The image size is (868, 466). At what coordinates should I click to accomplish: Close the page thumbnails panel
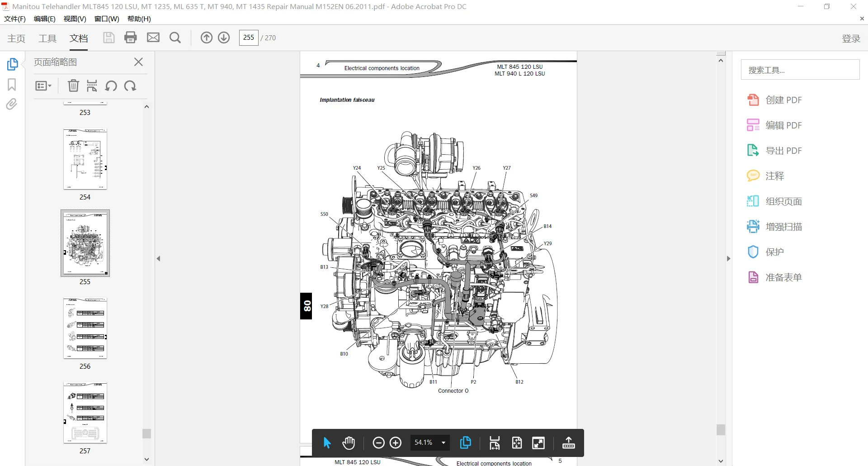click(139, 62)
